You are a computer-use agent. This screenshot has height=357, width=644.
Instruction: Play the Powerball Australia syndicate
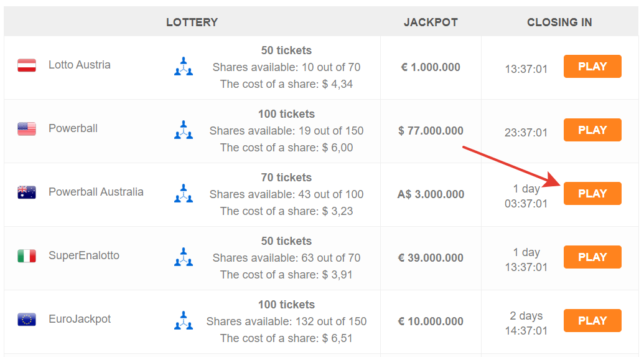click(592, 193)
